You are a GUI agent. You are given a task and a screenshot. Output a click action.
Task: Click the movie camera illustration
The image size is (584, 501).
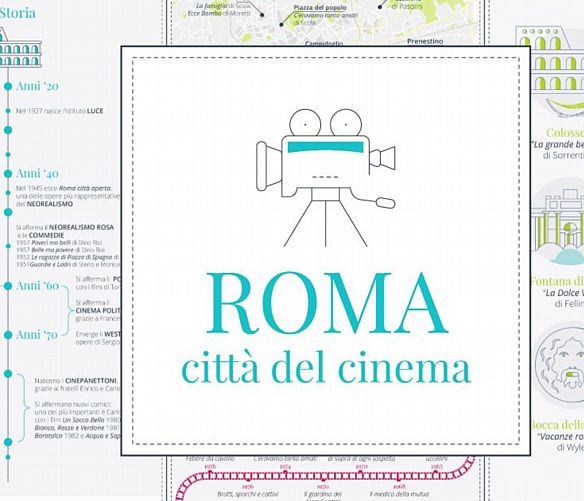[x=326, y=178]
